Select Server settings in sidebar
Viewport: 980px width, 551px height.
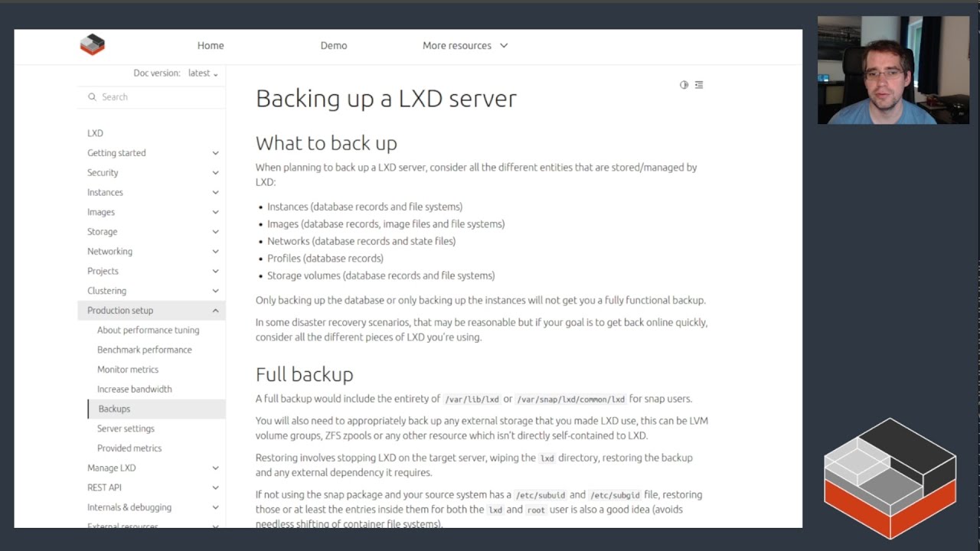(x=126, y=429)
